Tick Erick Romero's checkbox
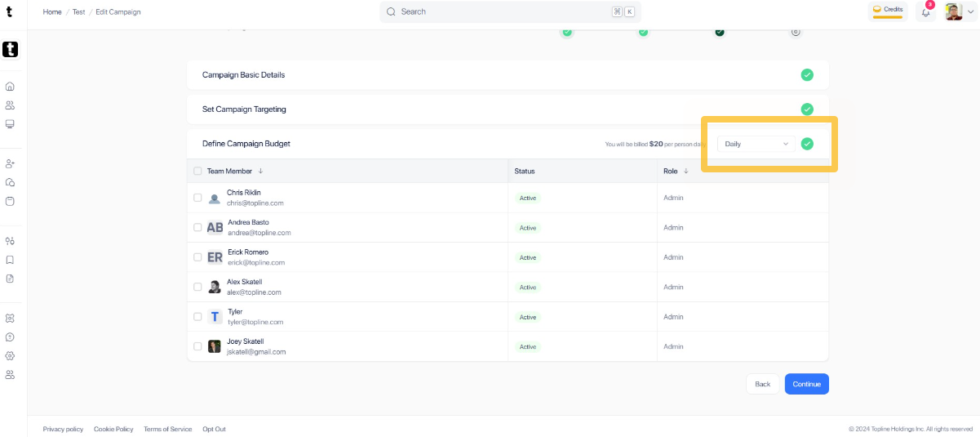Image resolution: width=980 pixels, height=437 pixels. pos(197,257)
